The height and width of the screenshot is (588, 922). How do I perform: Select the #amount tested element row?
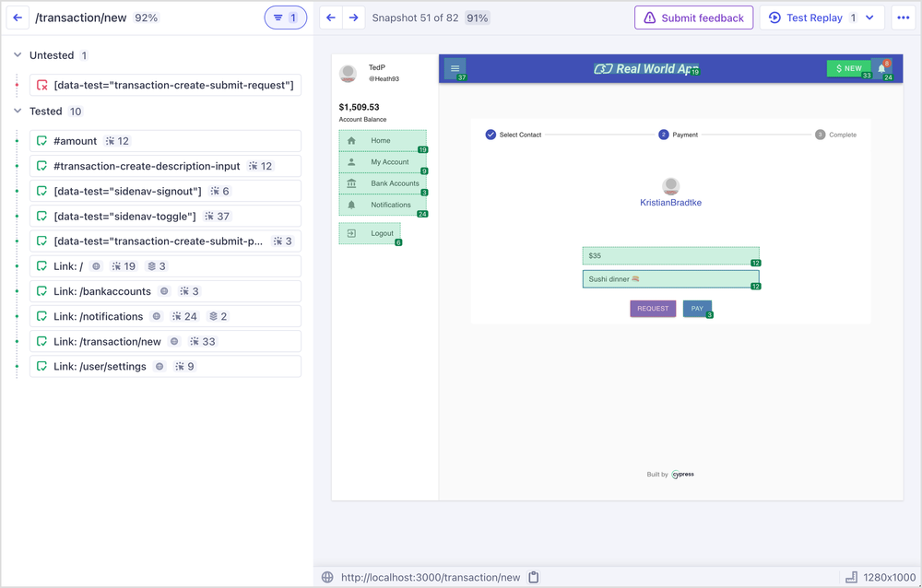(166, 141)
